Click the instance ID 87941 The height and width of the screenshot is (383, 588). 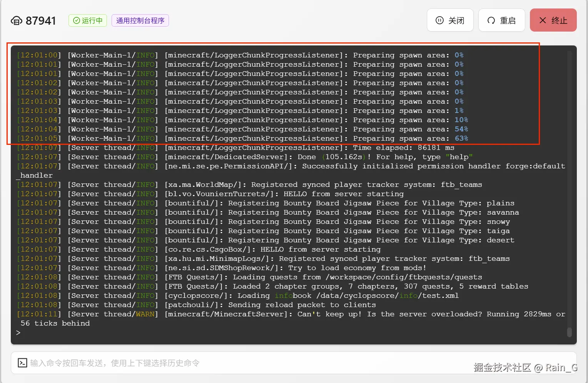41,20
